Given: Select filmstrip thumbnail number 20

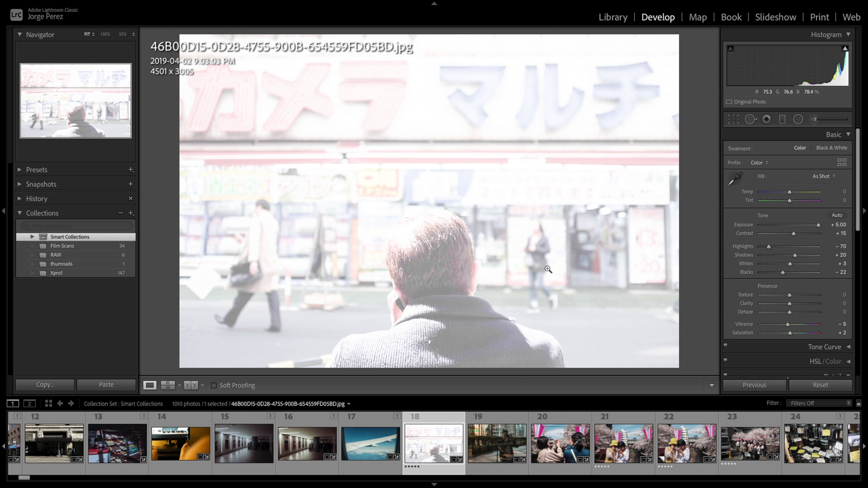Looking at the screenshot, I should 560,443.
